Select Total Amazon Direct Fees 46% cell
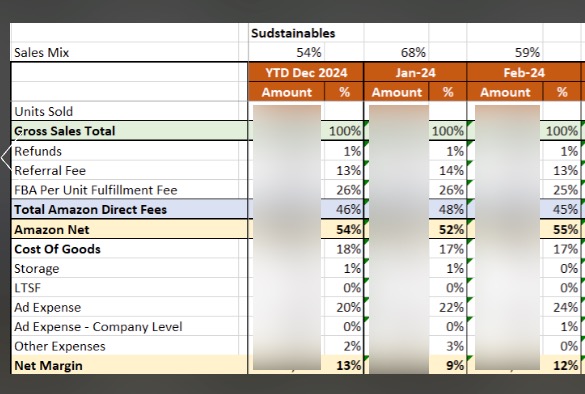 pyautogui.click(x=348, y=209)
